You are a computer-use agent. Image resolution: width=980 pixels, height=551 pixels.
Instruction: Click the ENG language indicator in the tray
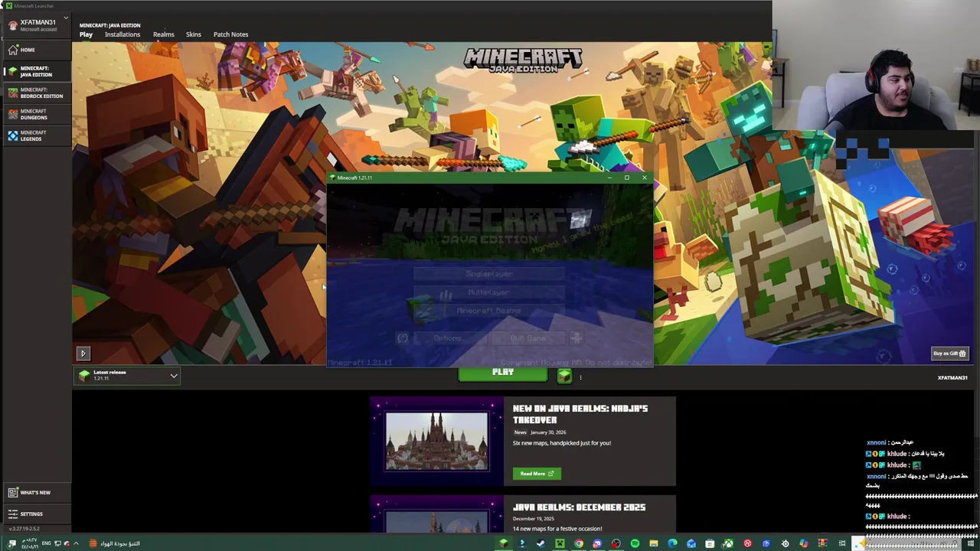[46, 543]
